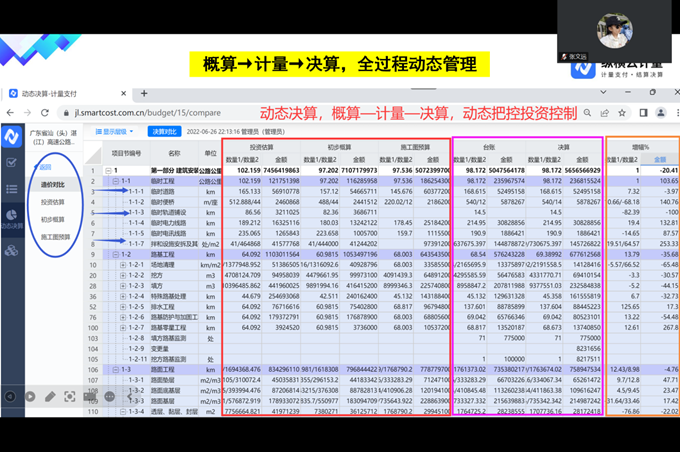Click the 返回 back link
This screenshot has width=680, height=452.
pos(45,168)
